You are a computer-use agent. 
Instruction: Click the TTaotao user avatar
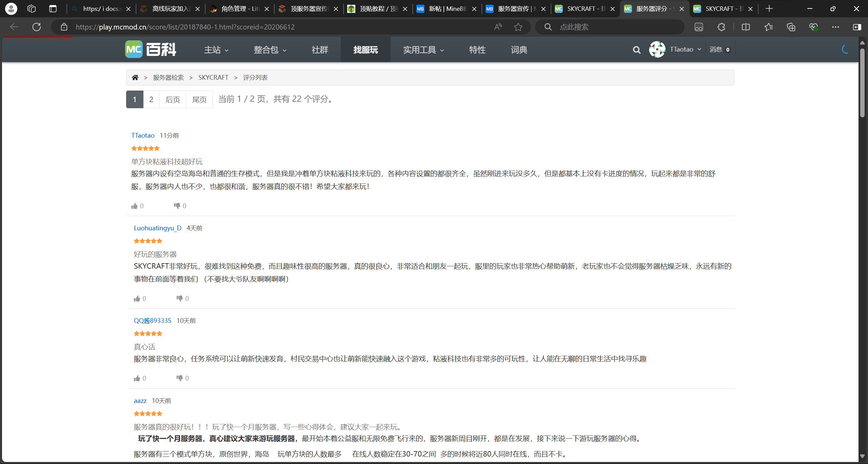(657, 50)
